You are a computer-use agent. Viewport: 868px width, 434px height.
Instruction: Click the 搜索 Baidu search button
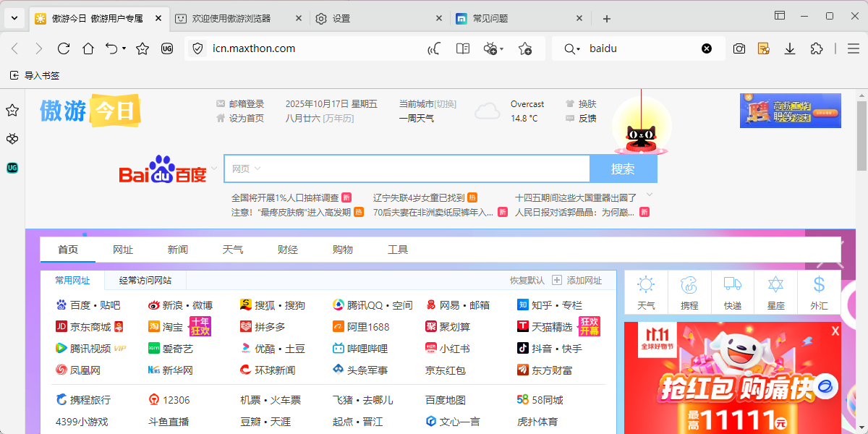tap(623, 168)
